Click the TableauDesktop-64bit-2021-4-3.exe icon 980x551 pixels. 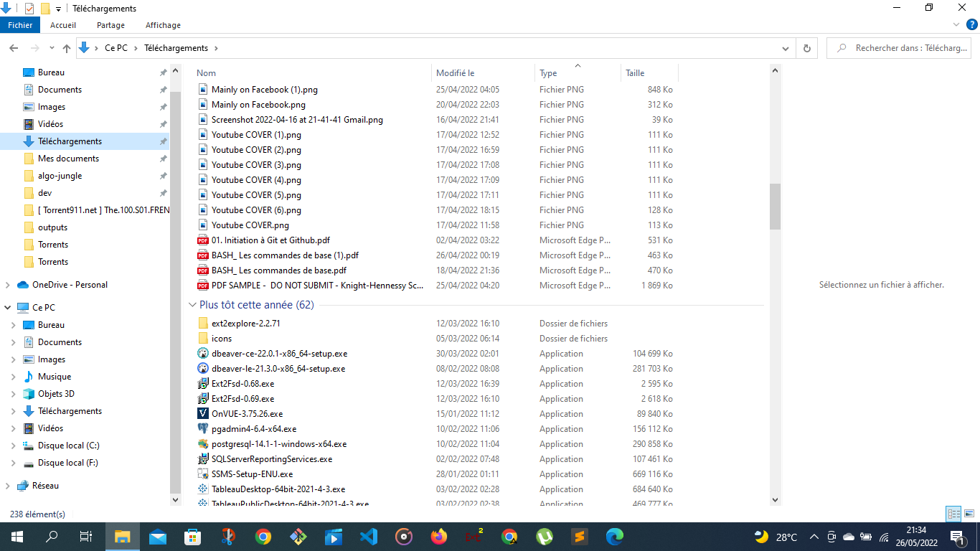(203, 489)
